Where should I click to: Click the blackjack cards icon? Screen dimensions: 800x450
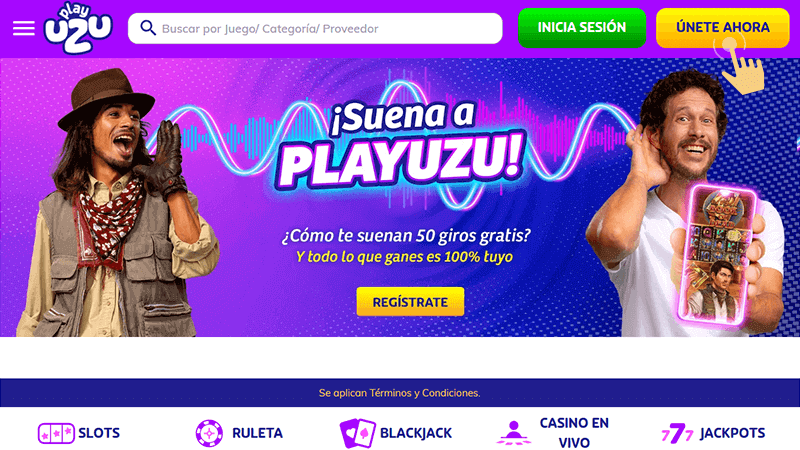click(358, 433)
